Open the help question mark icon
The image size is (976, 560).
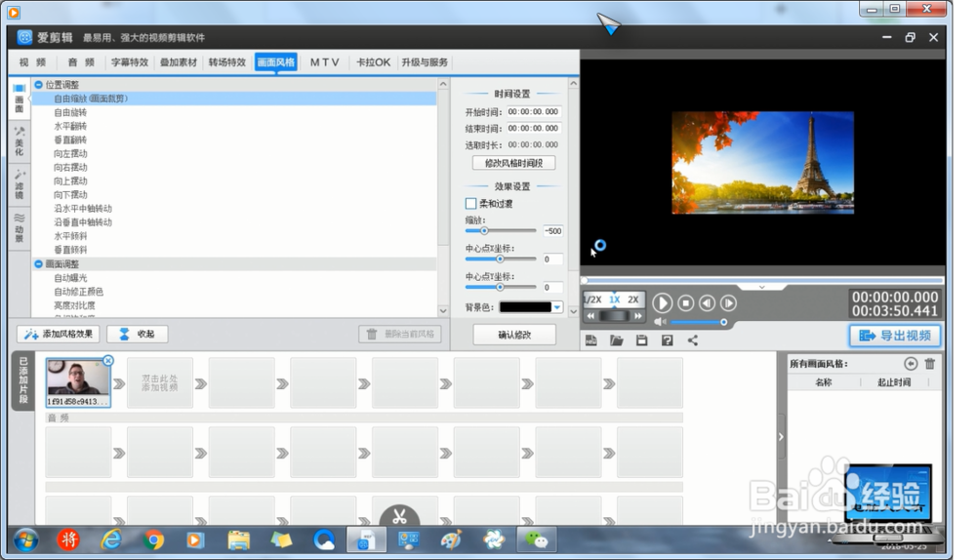tap(668, 340)
